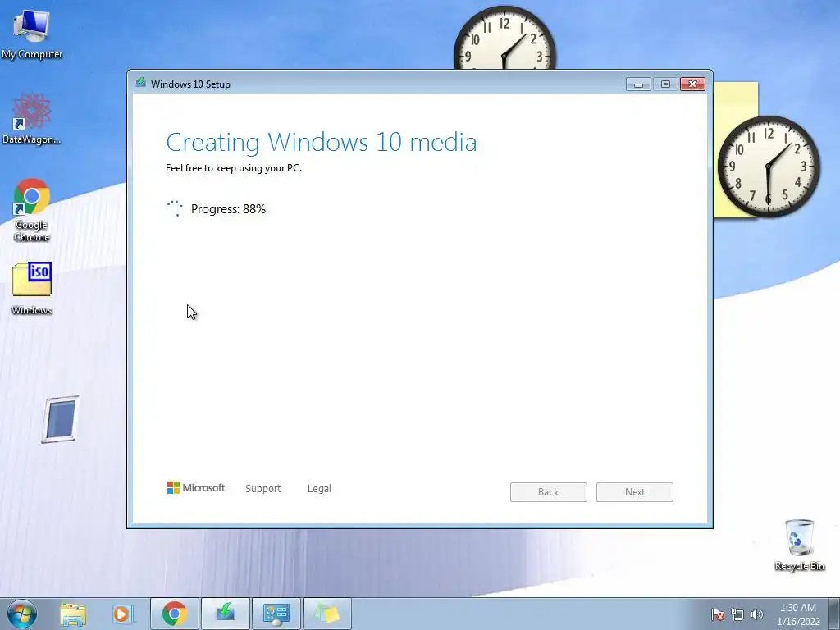The height and width of the screenshot is (630, 840).
Task: Select Google Chrome desktop shortcut
Action: click(x=32, y=210)
